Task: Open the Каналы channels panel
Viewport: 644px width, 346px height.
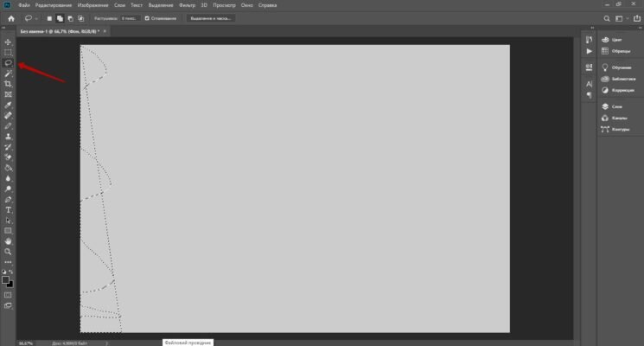Action: click(615, 119)
